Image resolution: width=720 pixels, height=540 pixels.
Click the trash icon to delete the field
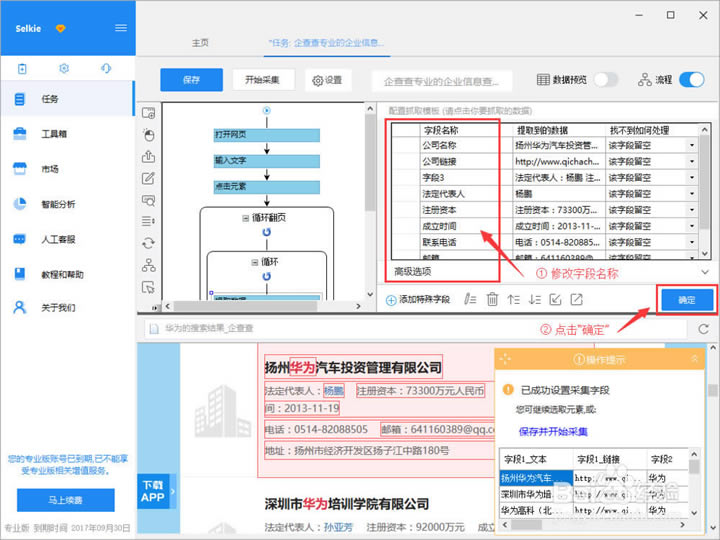tap(492, 299)
